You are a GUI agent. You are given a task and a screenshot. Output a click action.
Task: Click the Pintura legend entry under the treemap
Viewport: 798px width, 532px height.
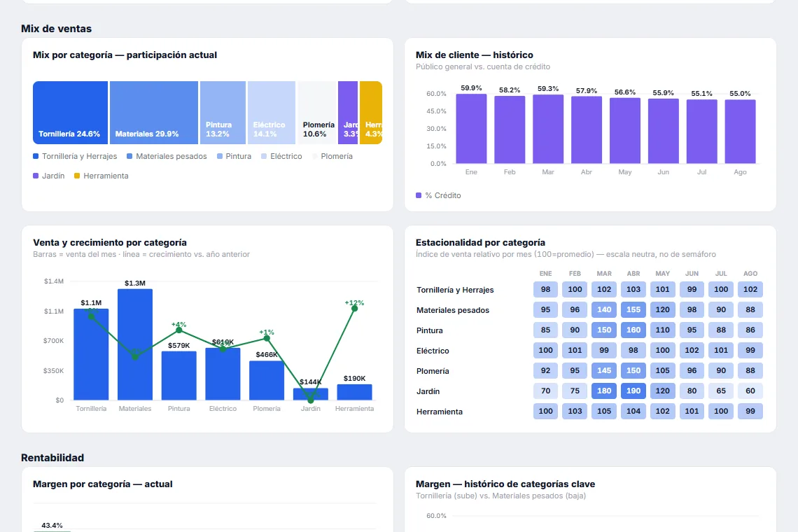(x=234, y=156)
